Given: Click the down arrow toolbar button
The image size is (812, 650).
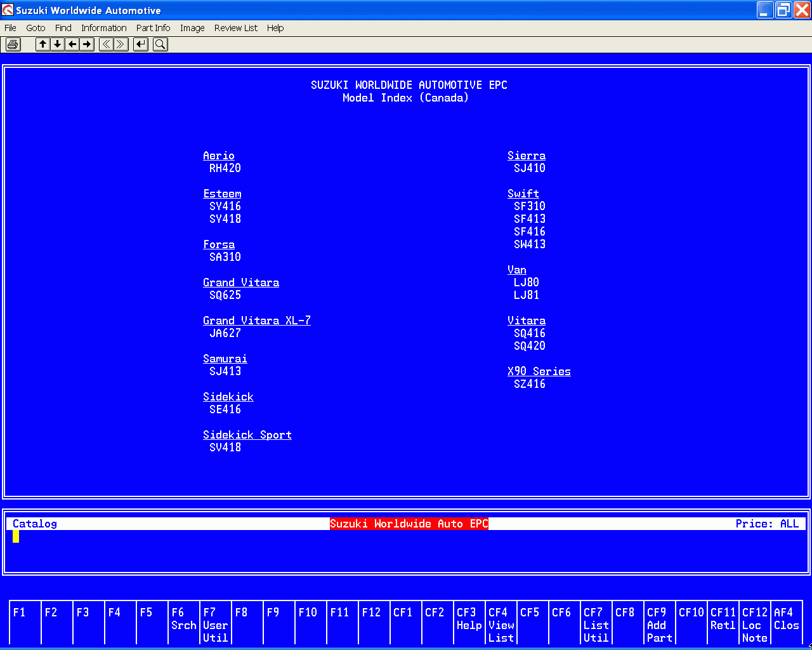Looking at the screenshot, I should click(x=58, y=44).
